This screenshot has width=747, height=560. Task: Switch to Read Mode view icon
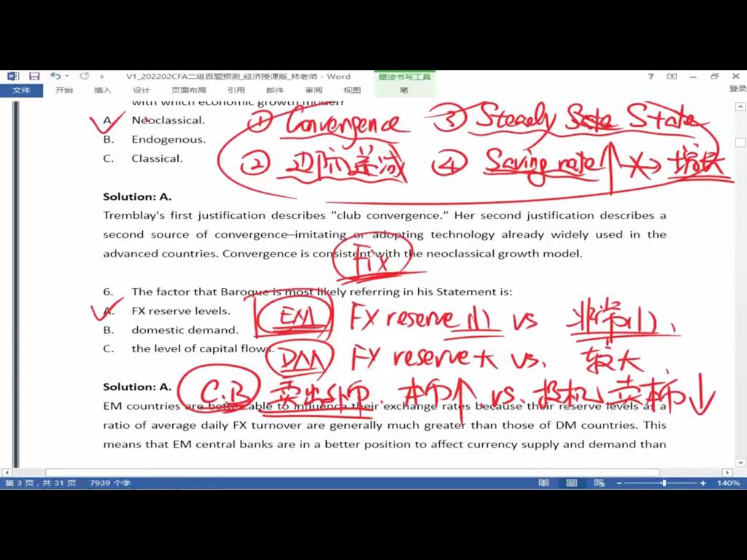coord(543,483)
